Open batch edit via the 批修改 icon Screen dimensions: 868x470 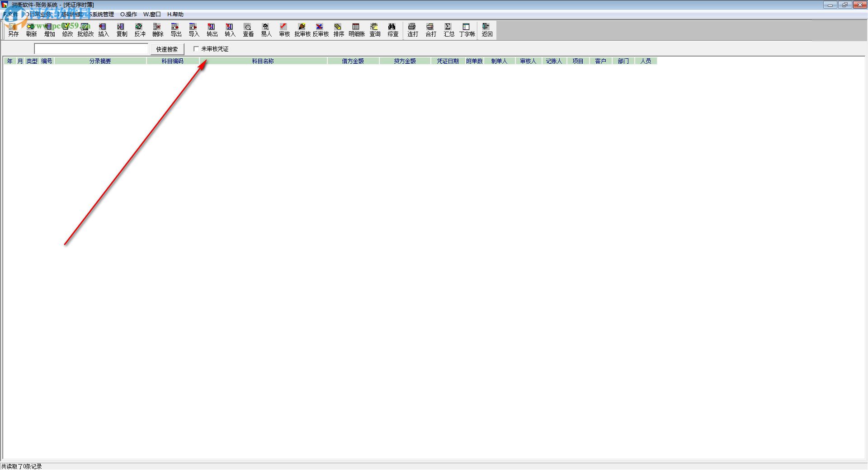(85, 30)
